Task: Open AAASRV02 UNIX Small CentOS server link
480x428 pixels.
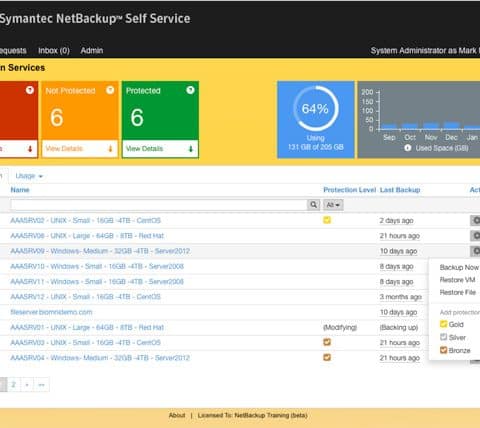Action: point(85,221)
